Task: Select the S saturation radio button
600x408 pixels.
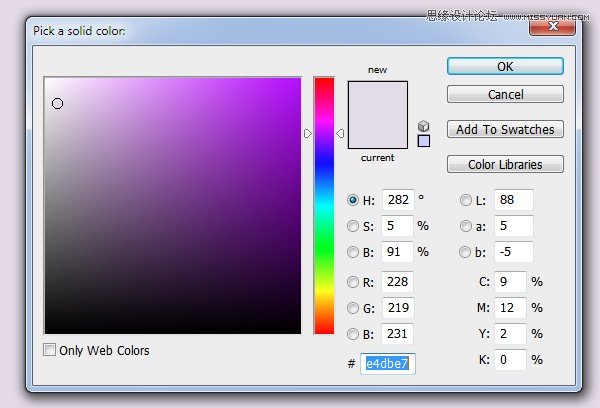Action: (x=352, y=226)
